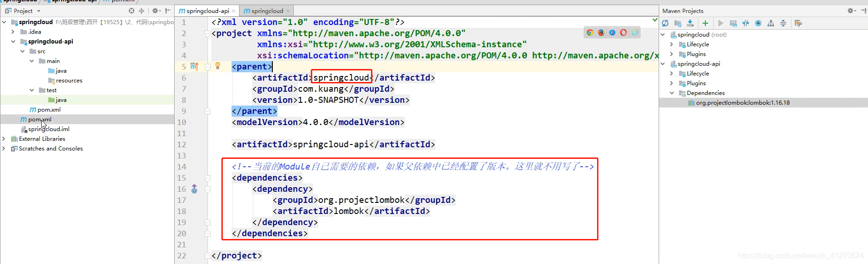The image size is (868, 264).
Task: Click Scroll from Source target icon
Action: pyautogui.click(x=132, y=11)
